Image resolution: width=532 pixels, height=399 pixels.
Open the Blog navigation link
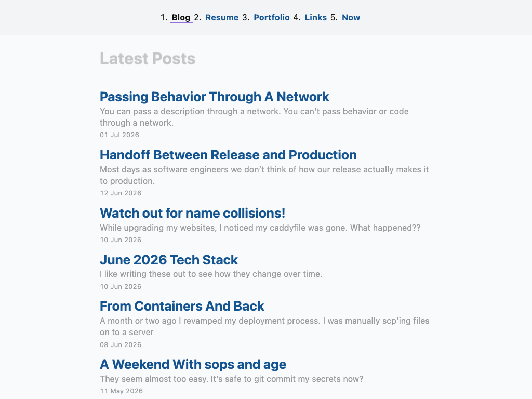pos(181,17)
